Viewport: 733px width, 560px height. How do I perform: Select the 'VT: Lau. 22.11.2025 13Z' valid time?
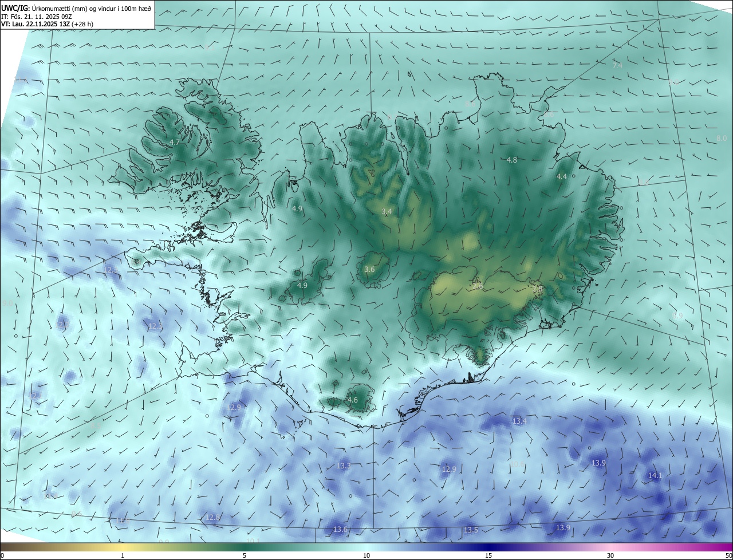(36, 24)
